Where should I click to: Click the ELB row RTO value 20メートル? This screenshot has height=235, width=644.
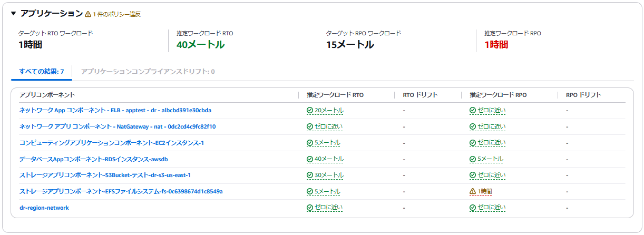[329, 111]
